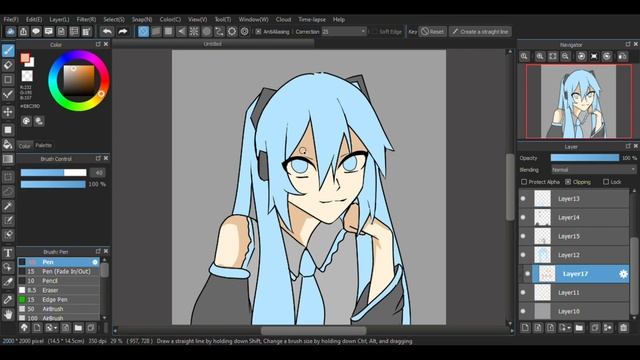Click the speech bubble icon in toolbar
The width and height of the screenshot is (640, 360).
tap(36, 31)
